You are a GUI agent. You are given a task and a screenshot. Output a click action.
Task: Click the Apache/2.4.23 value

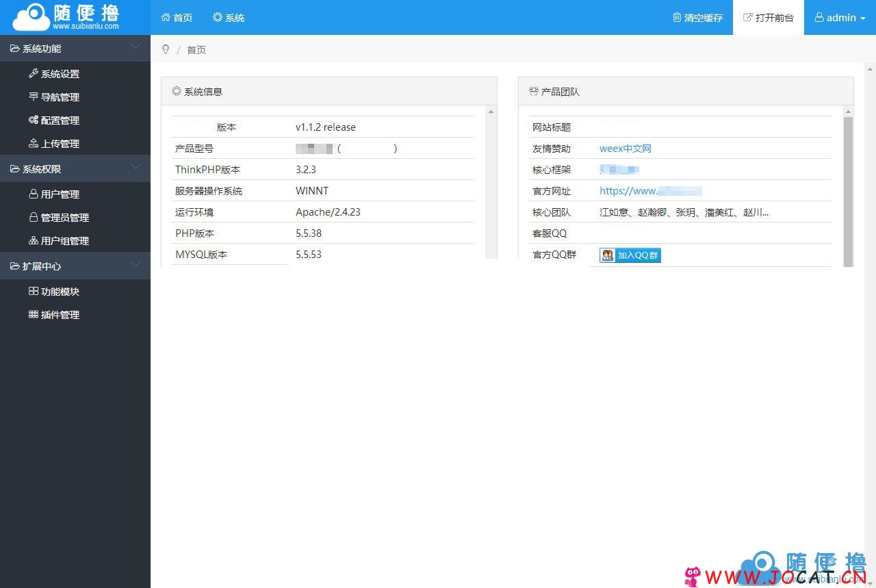click(x=328, y=212)
